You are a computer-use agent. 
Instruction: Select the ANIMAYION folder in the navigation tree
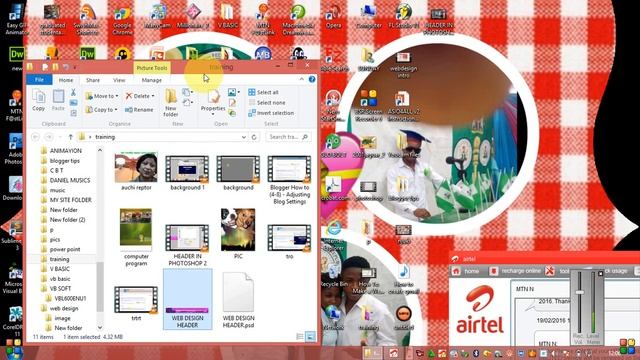tap(65, 151)
